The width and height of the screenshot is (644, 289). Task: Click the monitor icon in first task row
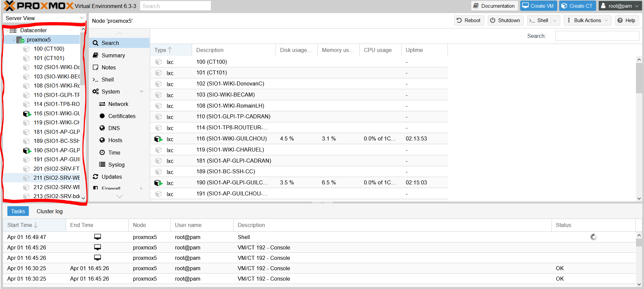click(x=97, y=237)
